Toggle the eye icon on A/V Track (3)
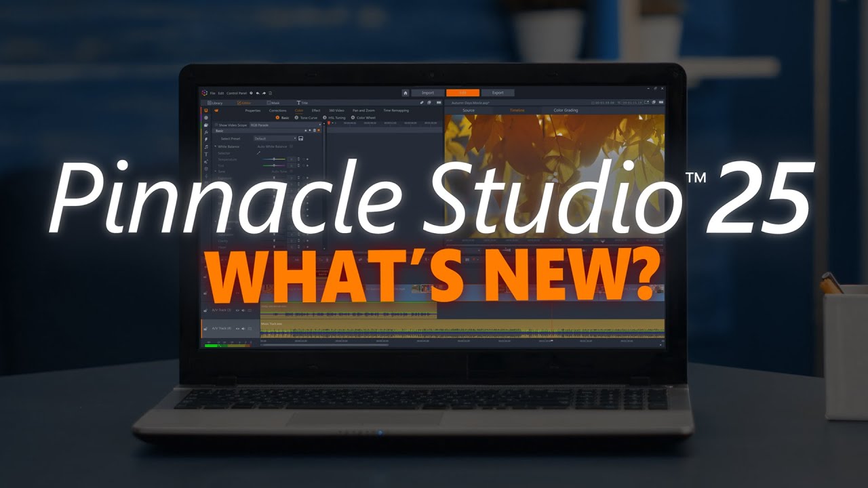Image resolution: width=868 pixels, height=488 pixels. tap(237, 310)
